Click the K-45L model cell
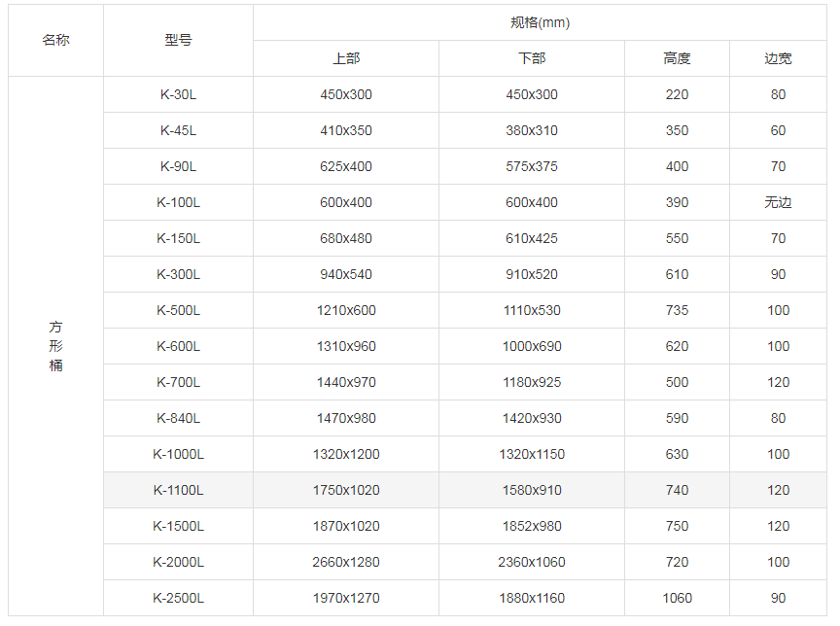The height and width of the screenshot is (626, 840). click(178, 130)
